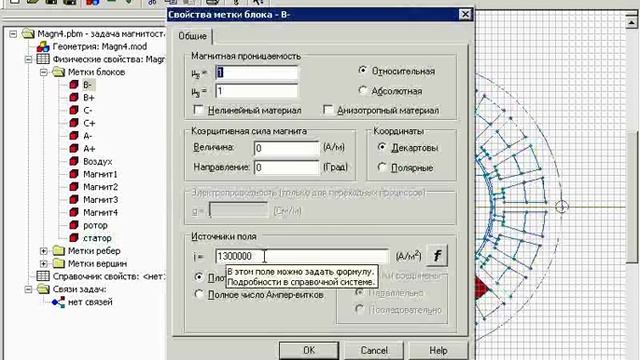Select Полное число Ампер-витков option
640x360 pixels.
point(199,294)
